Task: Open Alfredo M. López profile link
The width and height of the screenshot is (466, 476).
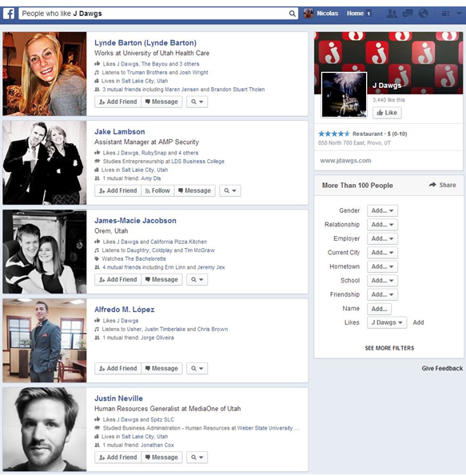Action: pyautogui.click(x=125, y=310)
